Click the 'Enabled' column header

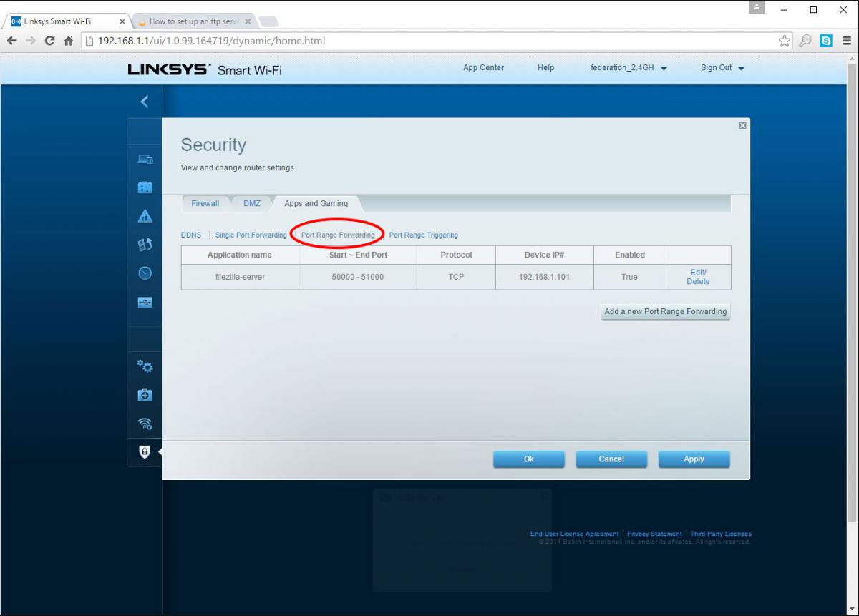[x=629, y=255]
